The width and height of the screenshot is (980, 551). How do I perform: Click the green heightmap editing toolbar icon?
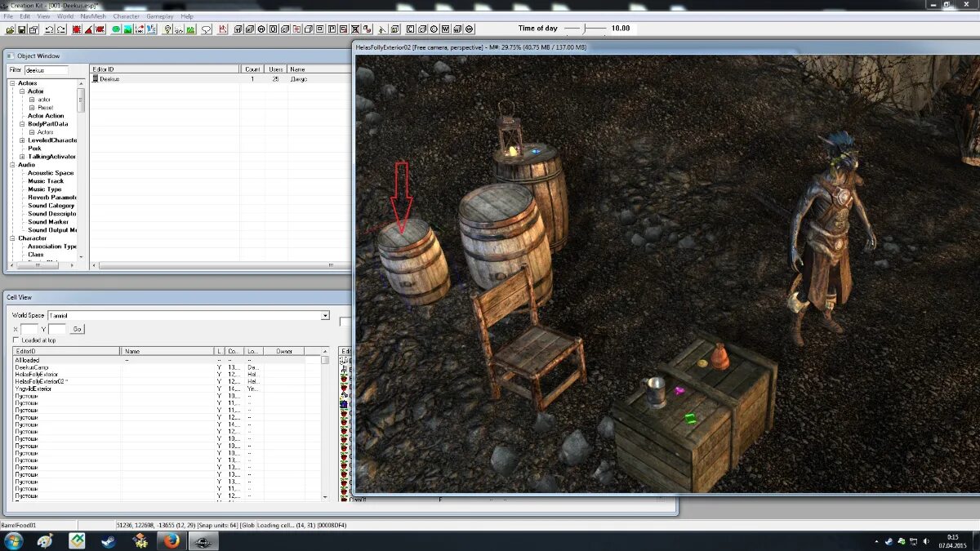pos(116,29)
